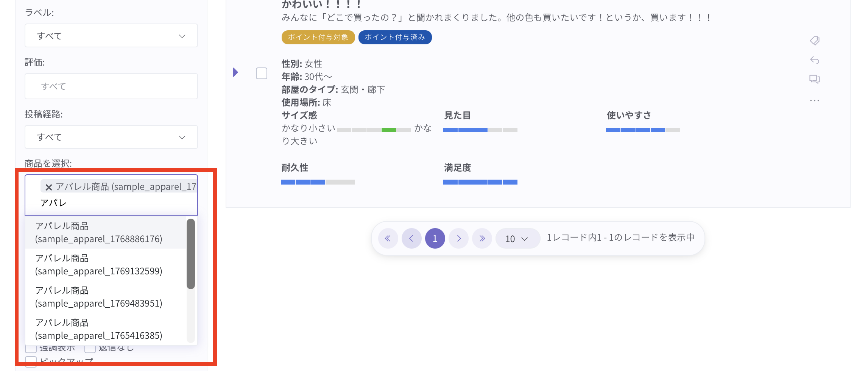Select option sample_apparel_1769132599
This screenshot has width=868, height=371.
[99, 265]
